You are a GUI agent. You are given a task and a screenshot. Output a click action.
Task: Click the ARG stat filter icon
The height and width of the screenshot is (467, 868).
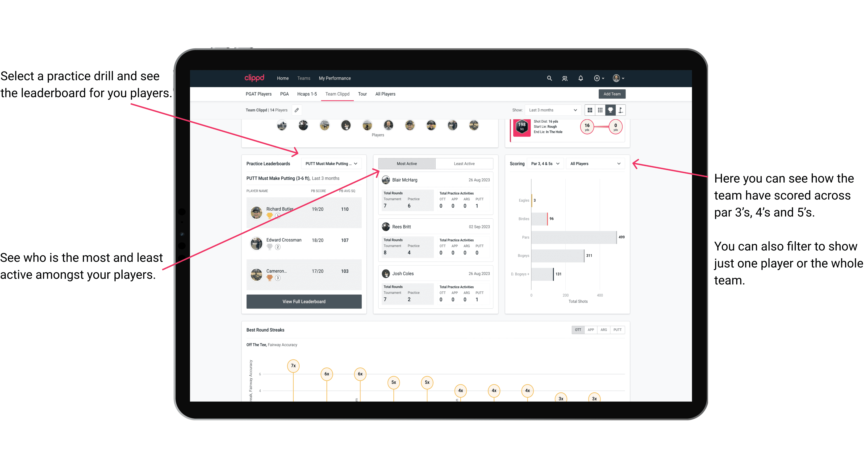[603, 329]
